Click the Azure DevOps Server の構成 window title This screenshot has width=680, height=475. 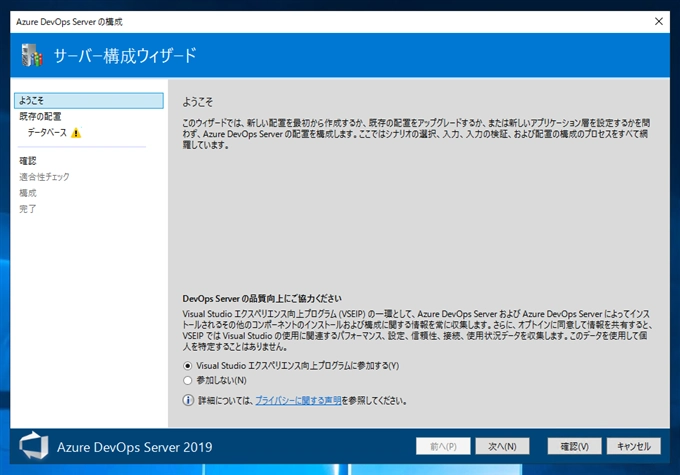point(69,22)
